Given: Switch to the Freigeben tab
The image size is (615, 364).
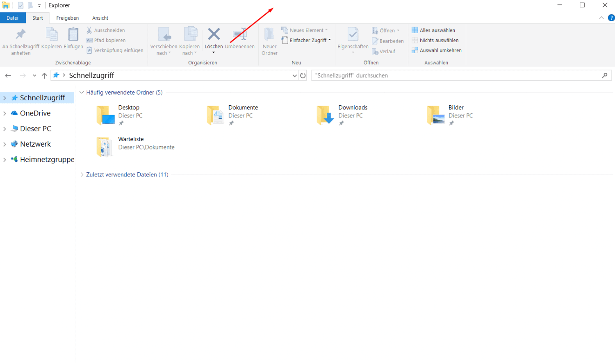Looking at the screenshot, I should [x=68, y=18].
